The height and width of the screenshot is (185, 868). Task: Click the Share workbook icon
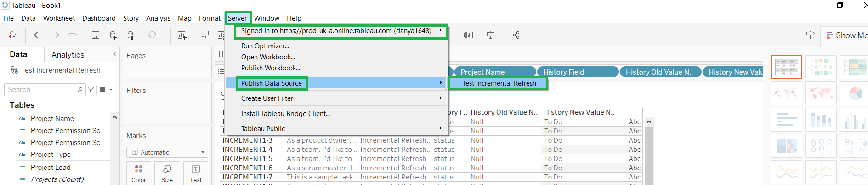(516, 35)
